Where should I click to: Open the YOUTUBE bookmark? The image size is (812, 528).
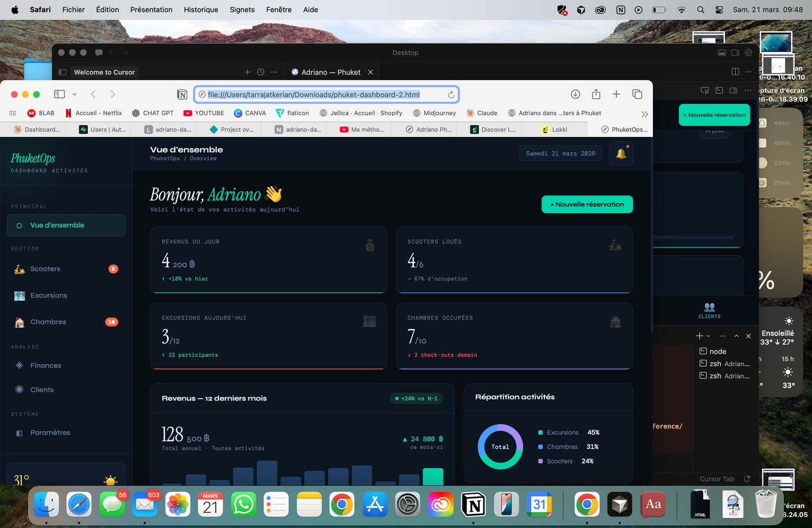coord(204,113)
